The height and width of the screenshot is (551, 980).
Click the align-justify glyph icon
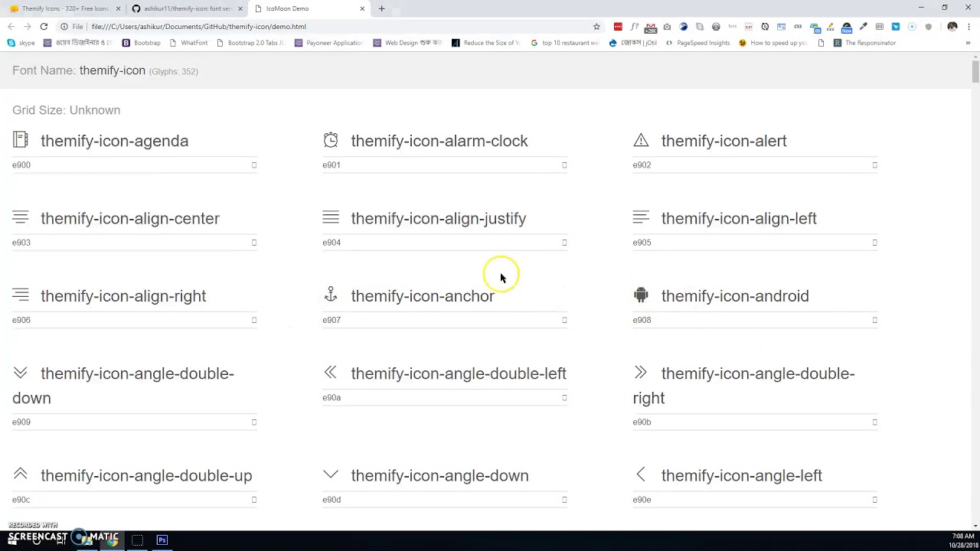pos(331,217)
